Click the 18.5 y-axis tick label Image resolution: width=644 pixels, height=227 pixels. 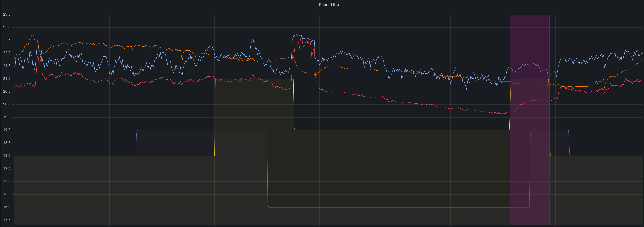point(7,143)
